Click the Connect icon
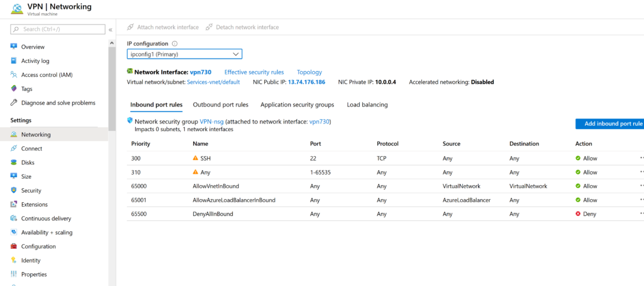The height and width of the screenshot is (286, 644). 14,148
